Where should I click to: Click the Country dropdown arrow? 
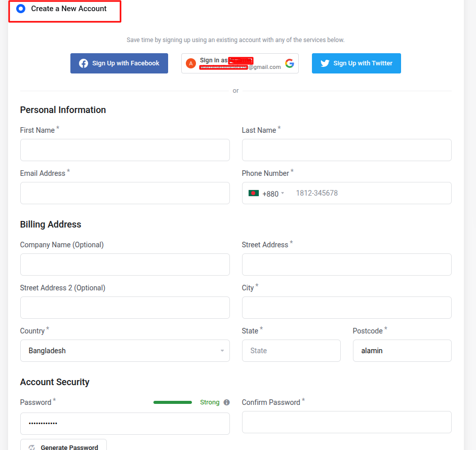click(222, 351)
